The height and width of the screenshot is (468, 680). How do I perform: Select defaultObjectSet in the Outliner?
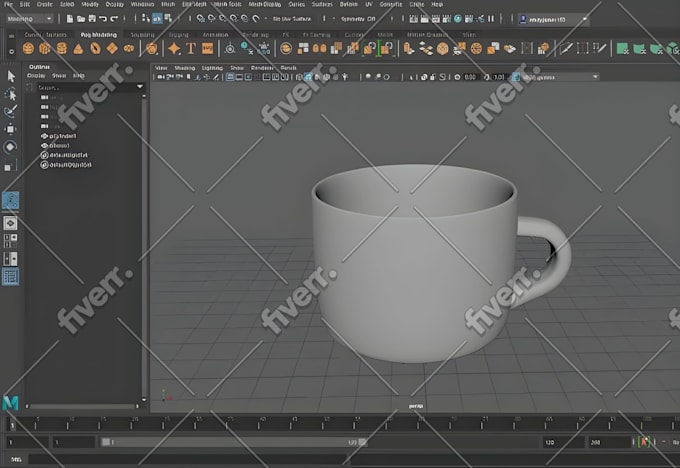[70, 165]
